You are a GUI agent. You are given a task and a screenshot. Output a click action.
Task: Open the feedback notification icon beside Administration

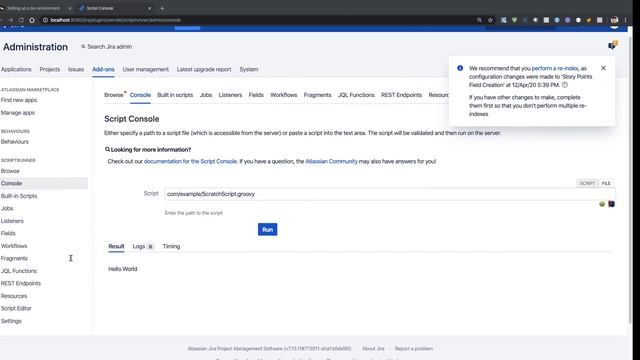[613, 45]
